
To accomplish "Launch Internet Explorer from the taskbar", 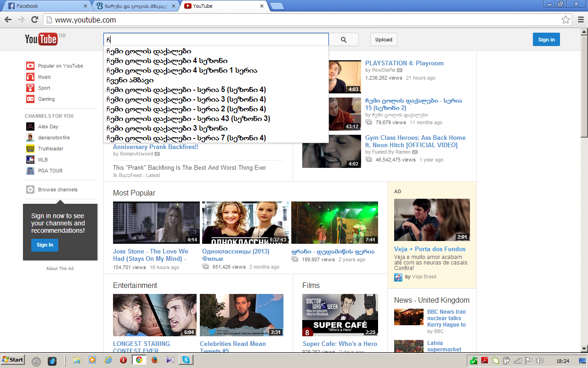I will 108,360.
